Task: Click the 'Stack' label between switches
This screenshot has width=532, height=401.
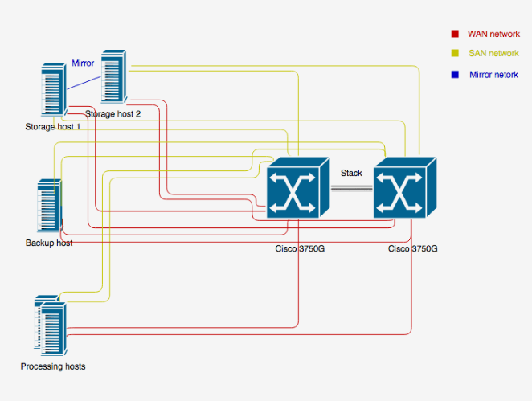Action: [x=351, y=173]
